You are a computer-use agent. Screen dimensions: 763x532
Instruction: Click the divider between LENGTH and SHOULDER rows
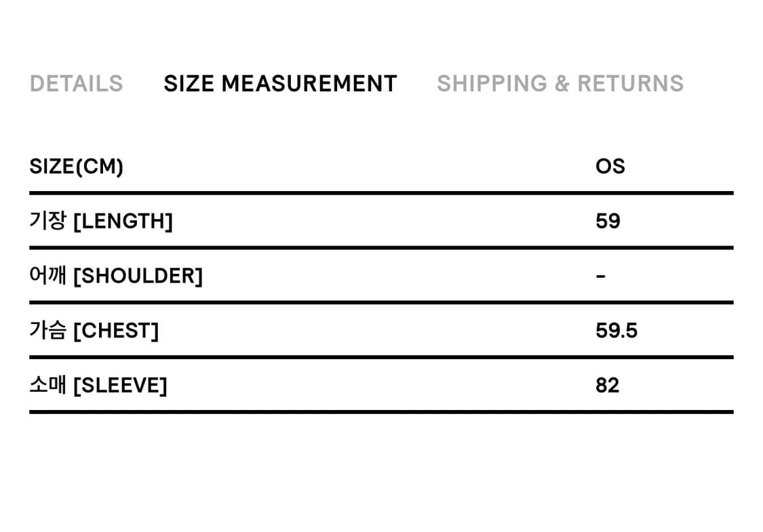pos(381,248)
